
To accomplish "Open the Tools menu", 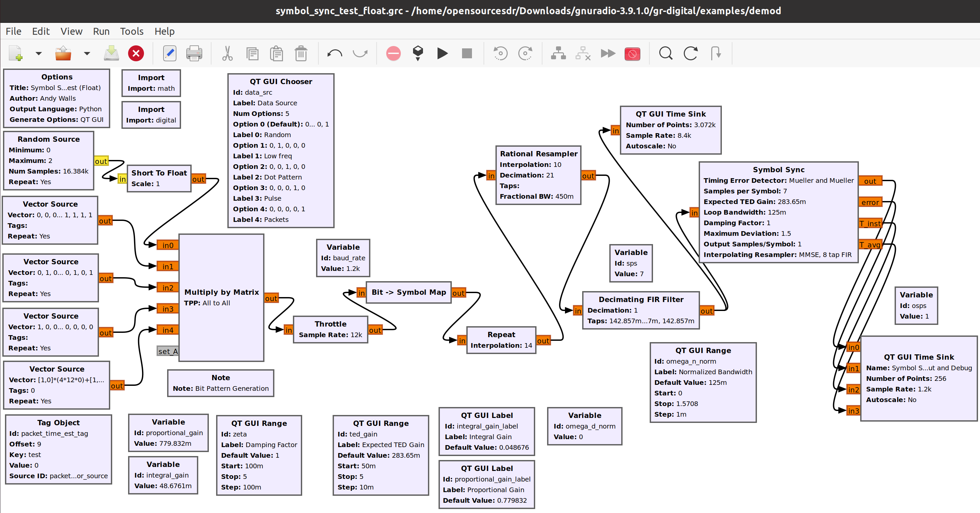I will point(132,31).
